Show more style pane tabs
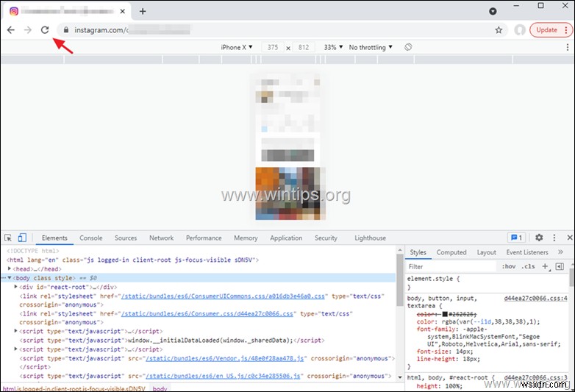This screenshot has width=575, height=392. coord(560,252)
